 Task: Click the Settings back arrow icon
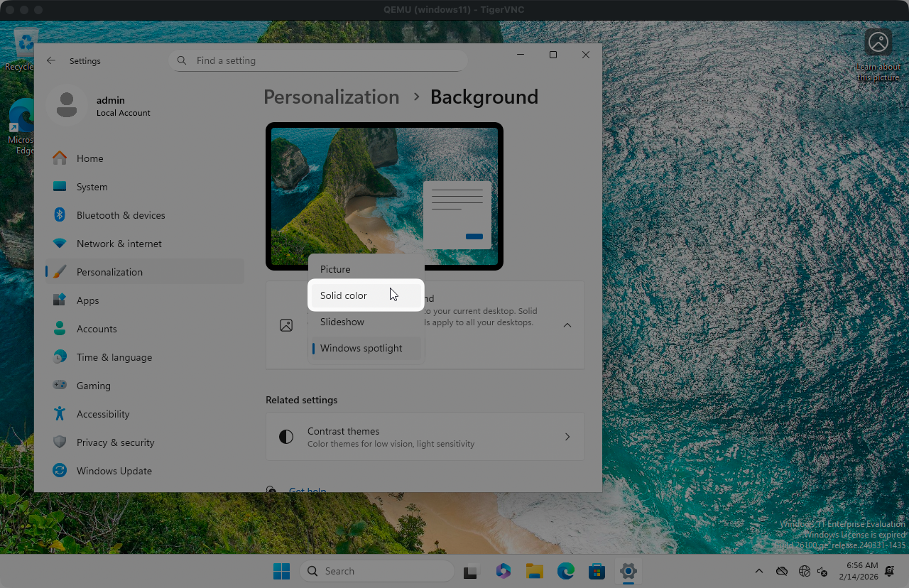point(51,61)
